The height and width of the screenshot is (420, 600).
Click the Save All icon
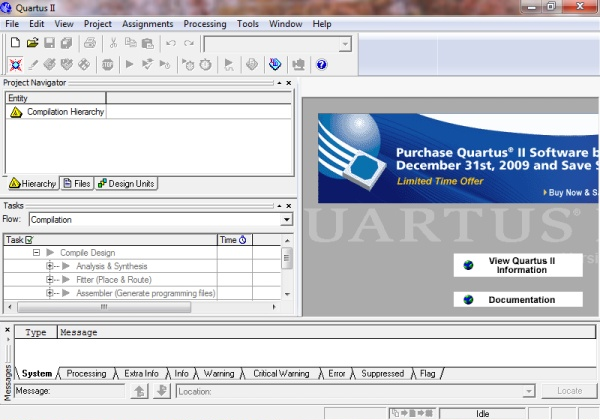tap(67, 43)
